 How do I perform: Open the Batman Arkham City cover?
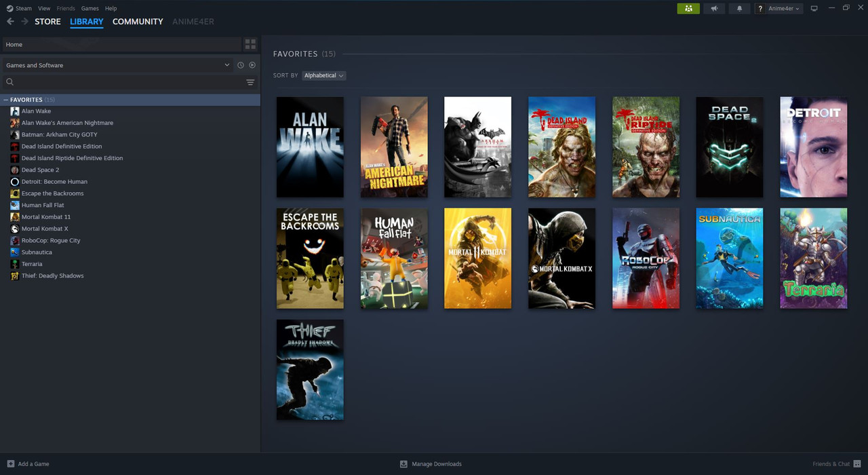[477, 147]
